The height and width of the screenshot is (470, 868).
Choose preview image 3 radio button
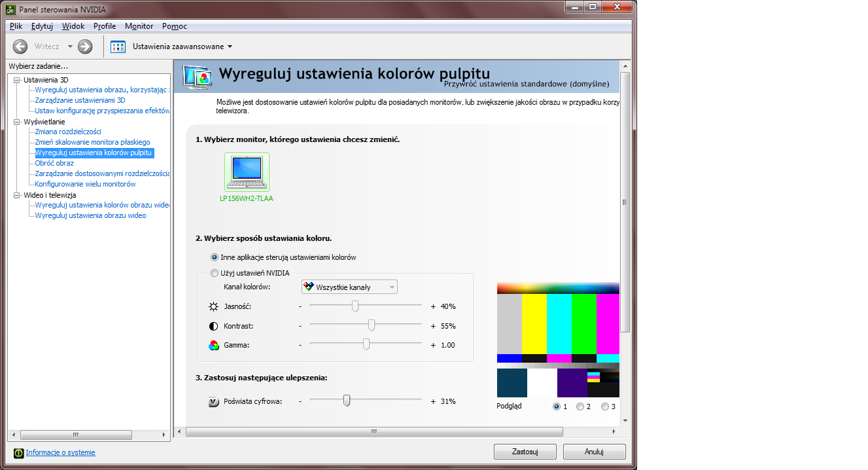(605, 407)
